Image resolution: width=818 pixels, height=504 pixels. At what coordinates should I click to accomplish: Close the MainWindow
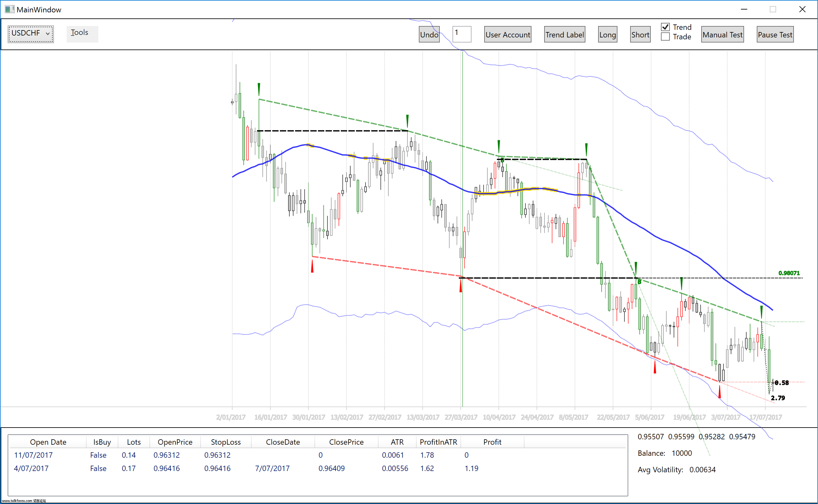click(x=802, y=9)
